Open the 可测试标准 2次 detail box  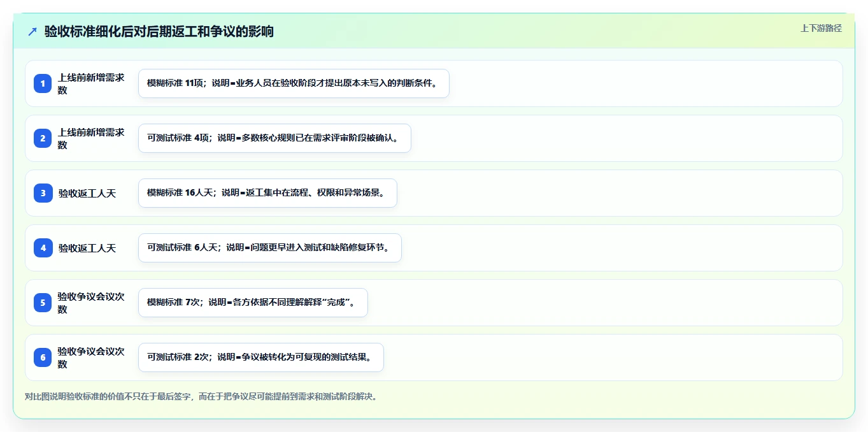tap(261, 357)
